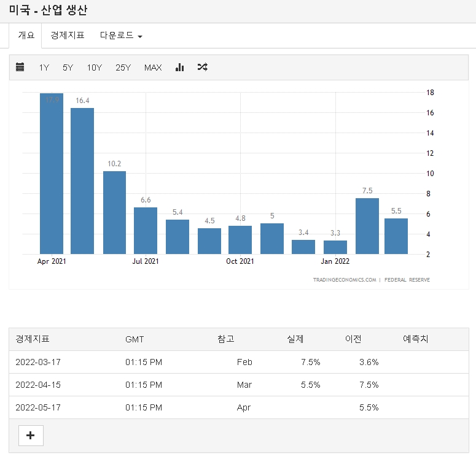Click the 5.4 value bar
Viewport: 476px width, 462px height.
tap(178, 237)
